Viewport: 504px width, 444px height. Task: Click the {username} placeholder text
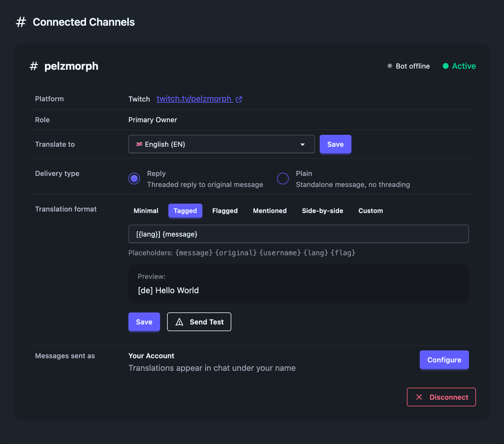coord(280,253)
